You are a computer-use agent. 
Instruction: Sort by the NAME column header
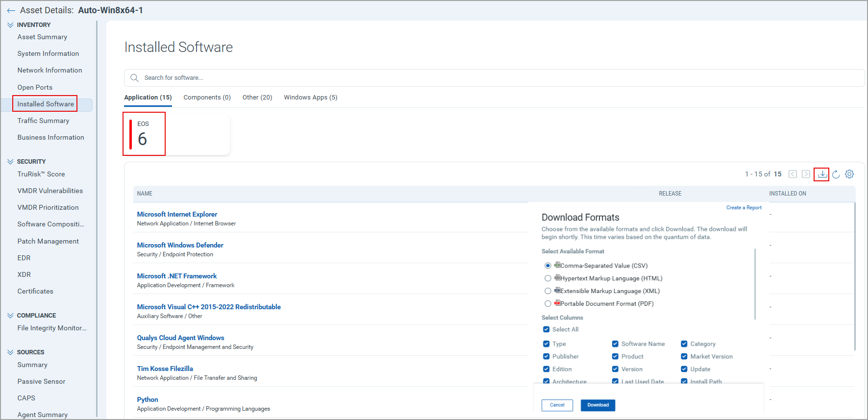(145, 194)
